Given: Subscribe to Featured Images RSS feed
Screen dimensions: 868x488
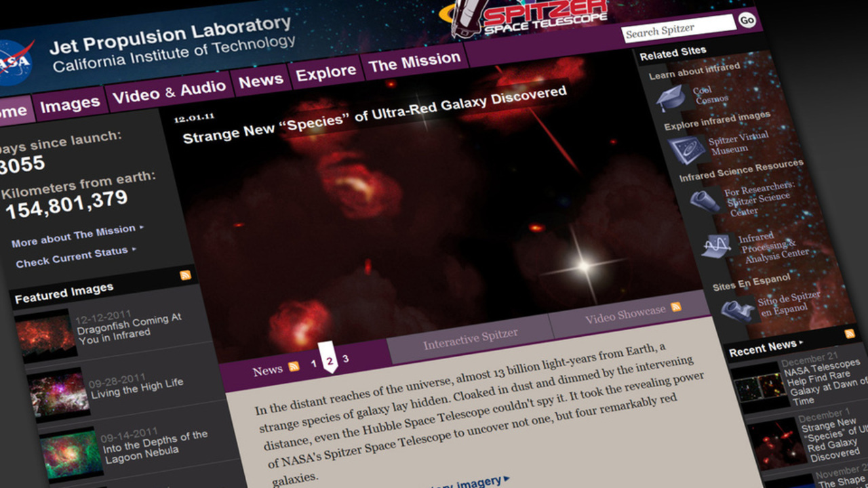Looking at the screenshot, I should 185,274.
